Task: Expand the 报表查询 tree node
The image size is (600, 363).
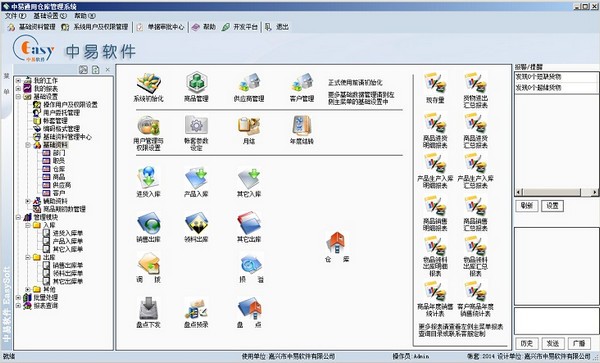Action: click(x=18, y=306)
